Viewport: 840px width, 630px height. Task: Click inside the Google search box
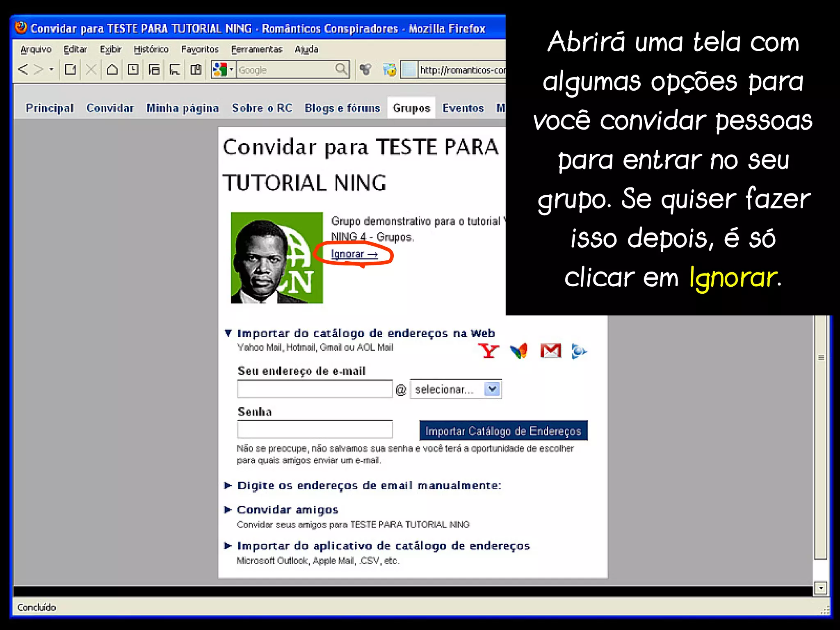pyautogui.click(x=285, y=70)
